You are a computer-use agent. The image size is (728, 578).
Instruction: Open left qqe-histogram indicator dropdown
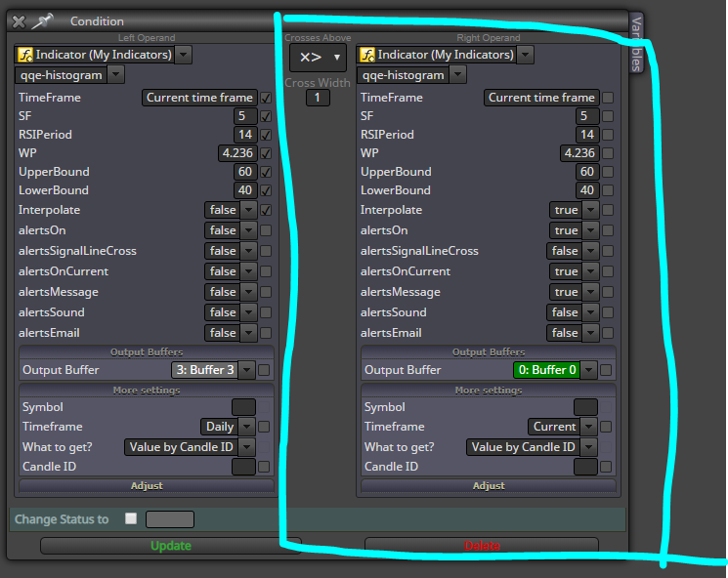[115, 74]
